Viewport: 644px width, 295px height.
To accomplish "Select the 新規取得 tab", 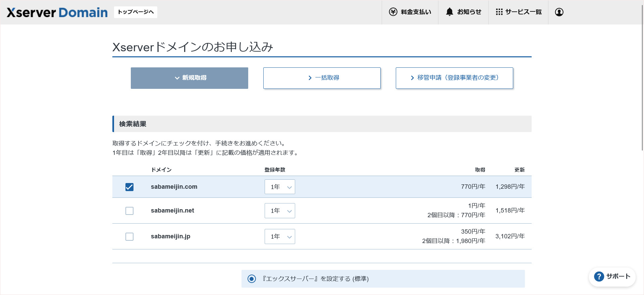I will (x=190, y=78).
